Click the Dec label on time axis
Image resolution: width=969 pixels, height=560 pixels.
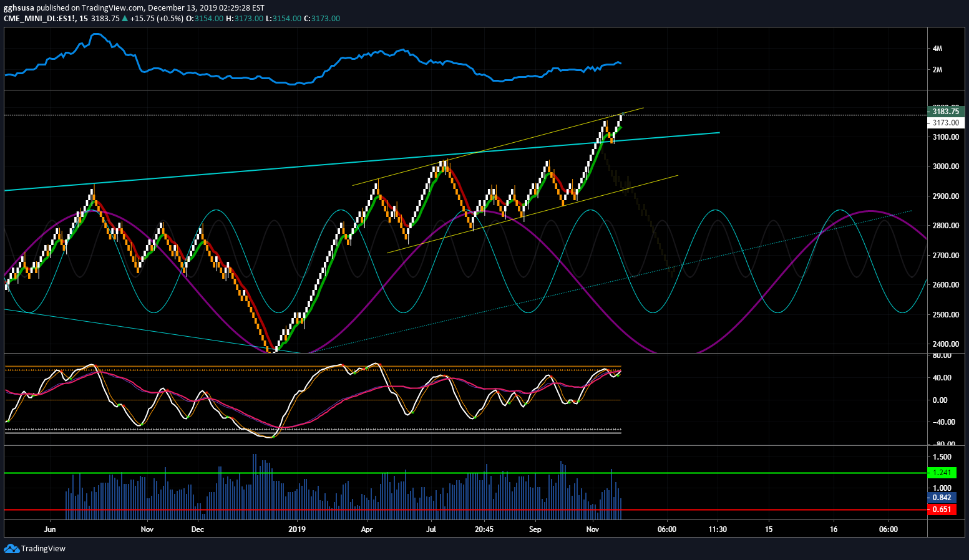click(x=197, y=529)
